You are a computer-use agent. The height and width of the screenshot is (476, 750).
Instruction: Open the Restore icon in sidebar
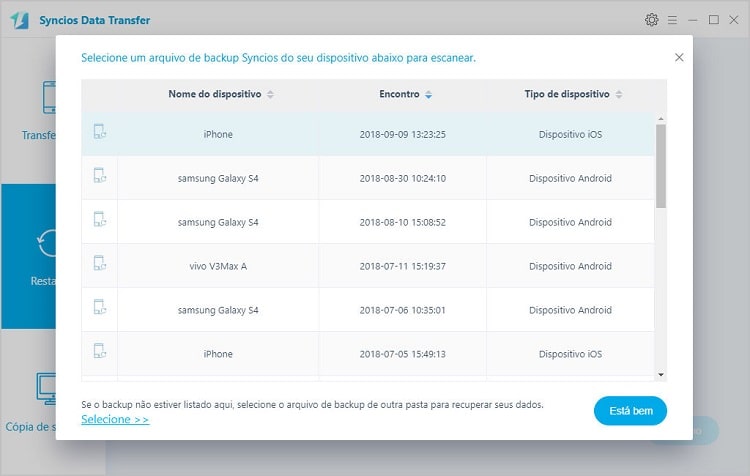coord(47,244)
